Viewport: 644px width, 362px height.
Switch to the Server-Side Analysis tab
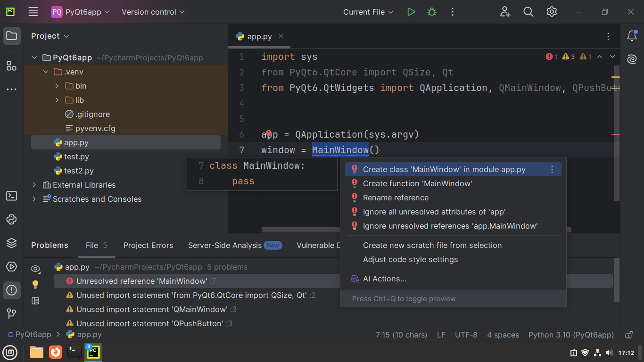(x=234, y=245)
